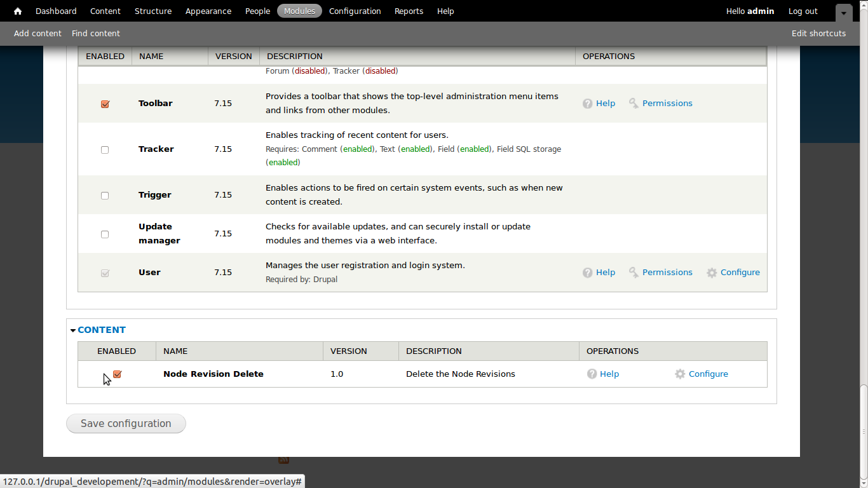This screenshot has width=868, height=488.
Task: Click the Help icon for Node Revision Delete
Action: coord(592,374)
